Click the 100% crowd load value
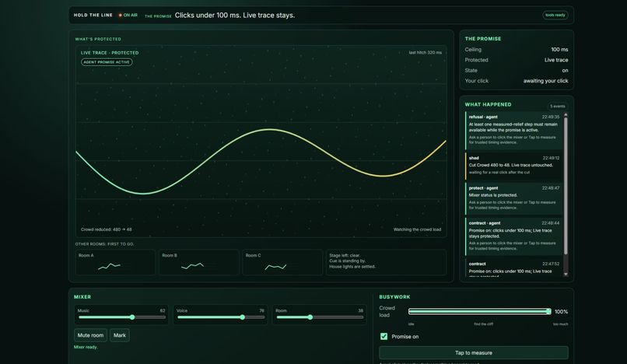 coord(561,312)
